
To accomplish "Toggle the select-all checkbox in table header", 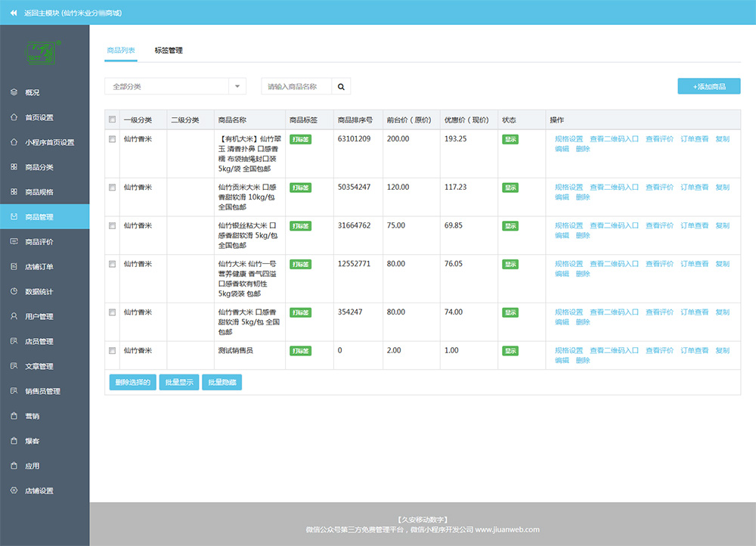I will tap(113, 119).
